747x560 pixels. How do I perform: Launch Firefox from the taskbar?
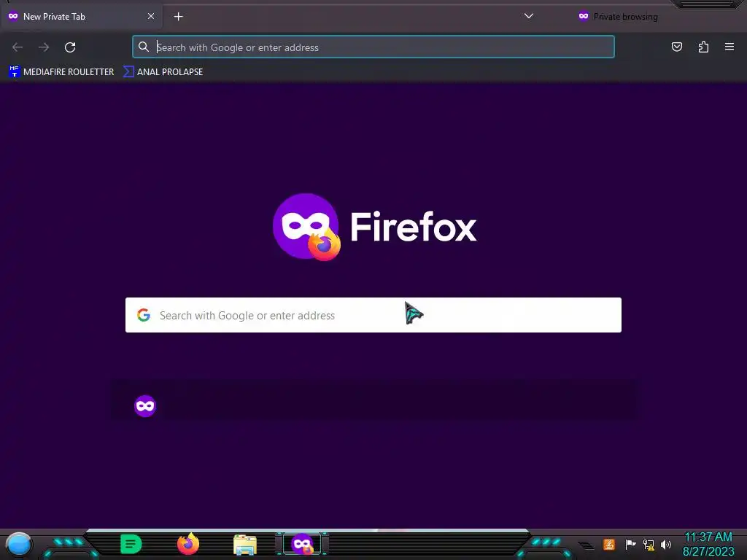(188, 544)
